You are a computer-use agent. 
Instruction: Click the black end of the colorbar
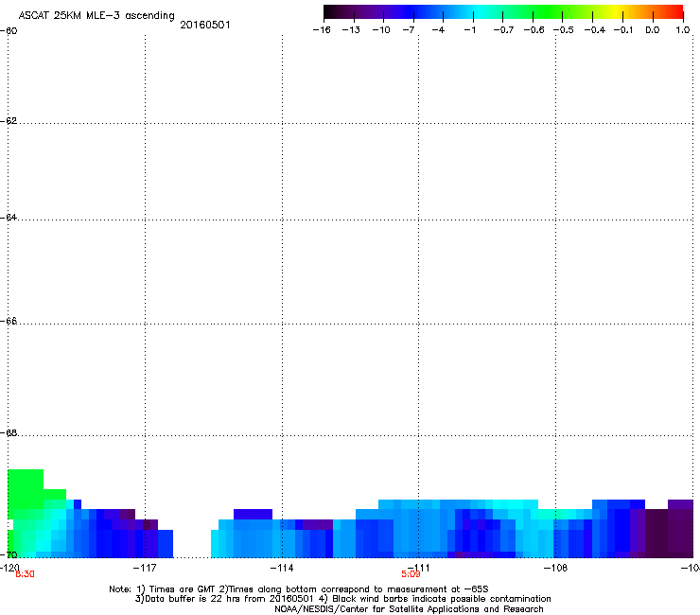[x=330, y=11]
